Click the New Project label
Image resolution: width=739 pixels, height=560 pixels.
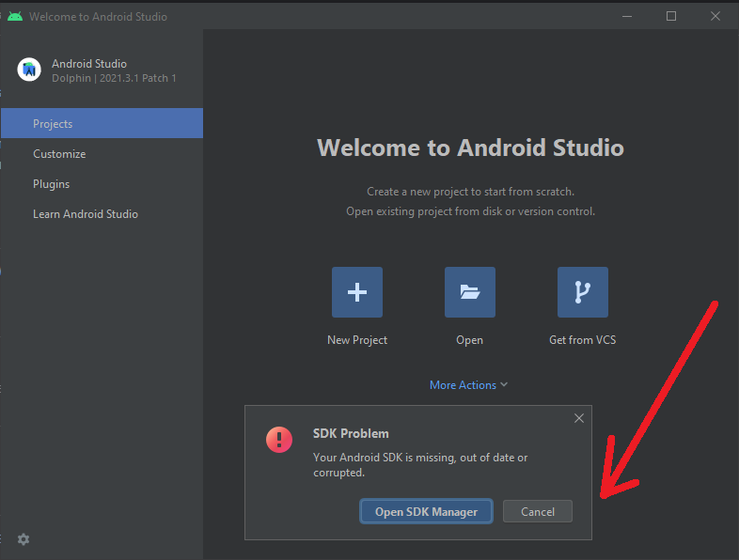(357, 340)
